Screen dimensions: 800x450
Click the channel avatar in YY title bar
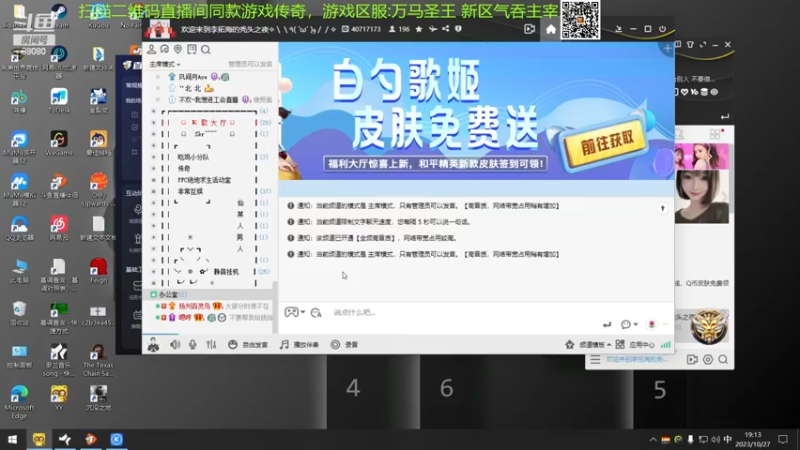coord(160,30)
